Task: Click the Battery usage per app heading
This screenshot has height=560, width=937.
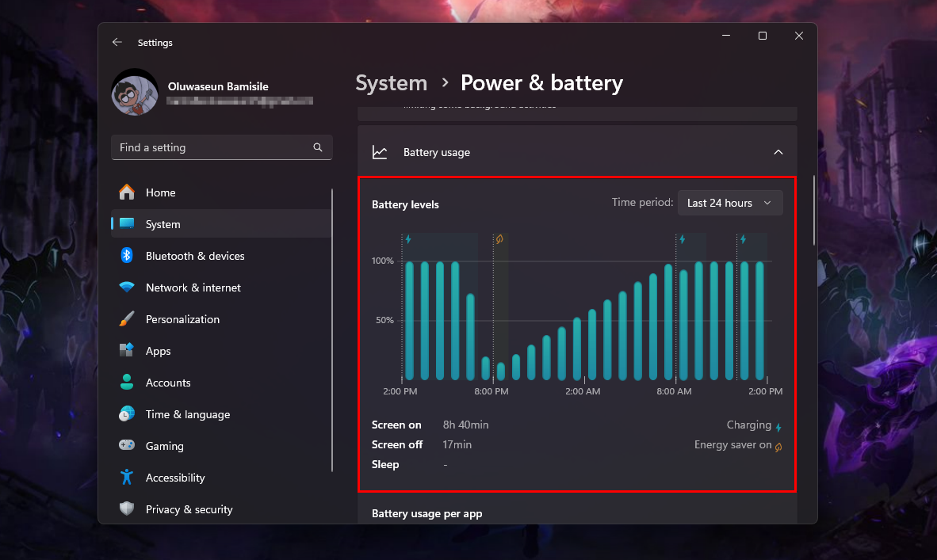Action: pyautogui.click(x=426, y=514)
